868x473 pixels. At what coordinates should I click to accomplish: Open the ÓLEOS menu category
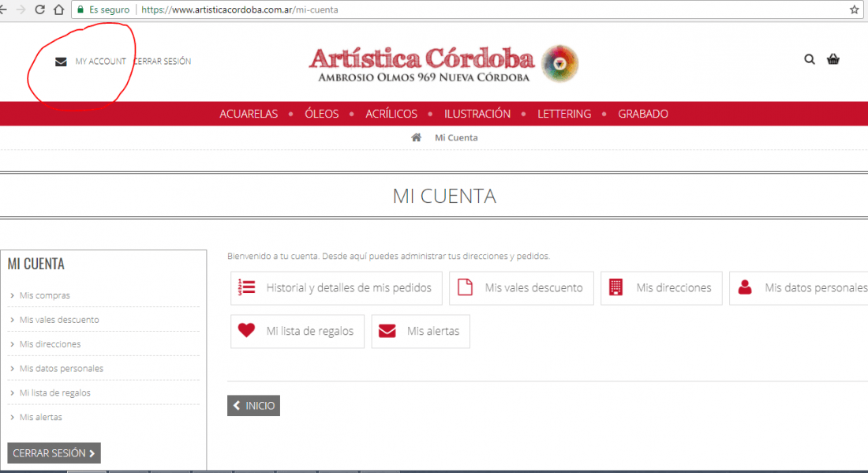(322, 114)
